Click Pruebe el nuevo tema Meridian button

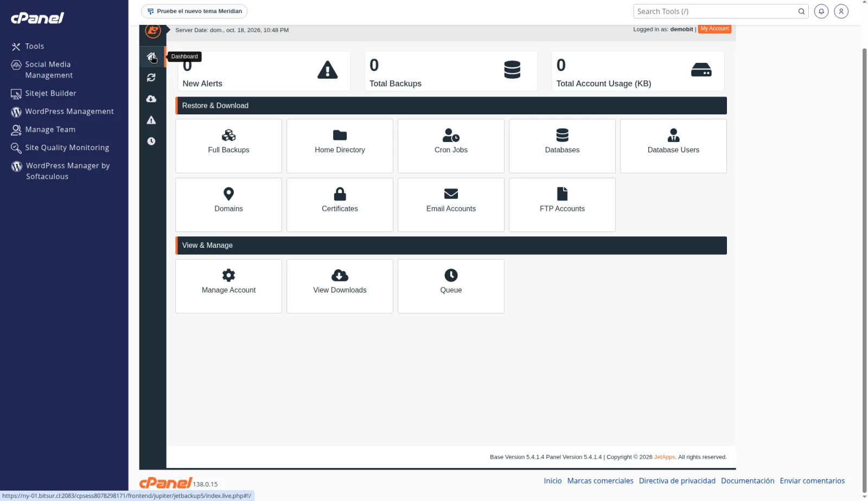(x=194, y=11)
